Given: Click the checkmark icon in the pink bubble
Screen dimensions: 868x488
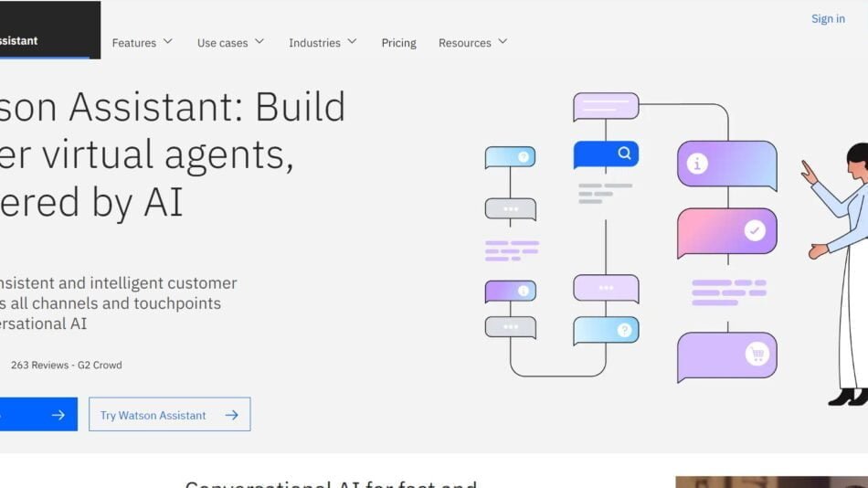Looking at the screenshot, I should [755, 230].
